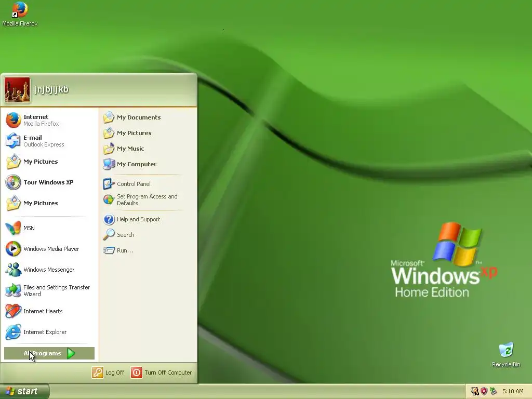Open first My Pictures pinned item
Image resolution: width=532 pixels, height=399 pixels.
(50, 162)
